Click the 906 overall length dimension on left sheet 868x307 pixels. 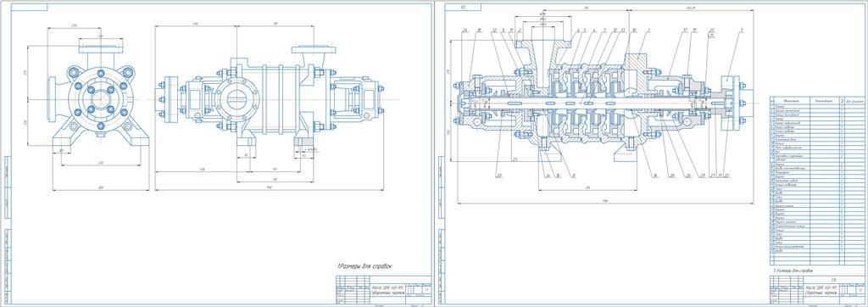click(270, 188)
